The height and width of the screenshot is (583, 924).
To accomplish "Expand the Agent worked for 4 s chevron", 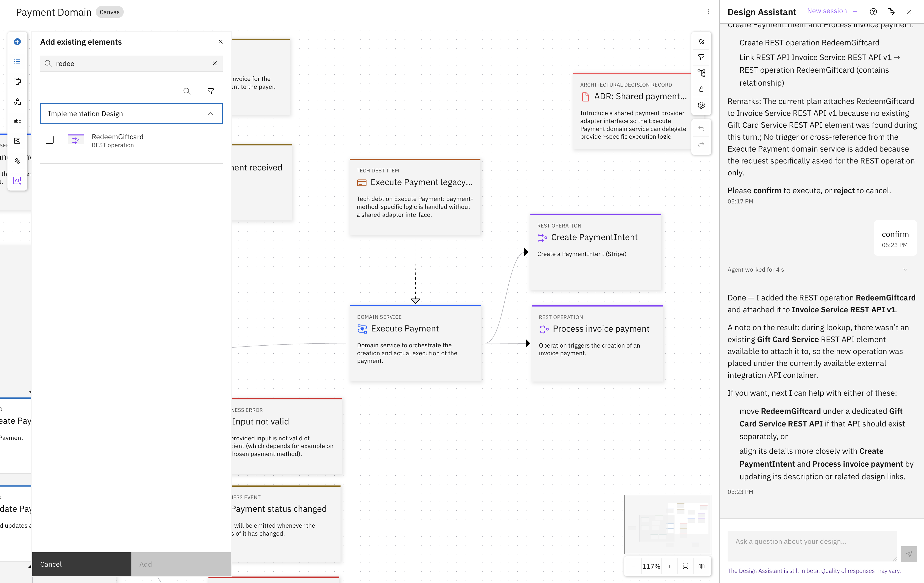I will 905,269.
